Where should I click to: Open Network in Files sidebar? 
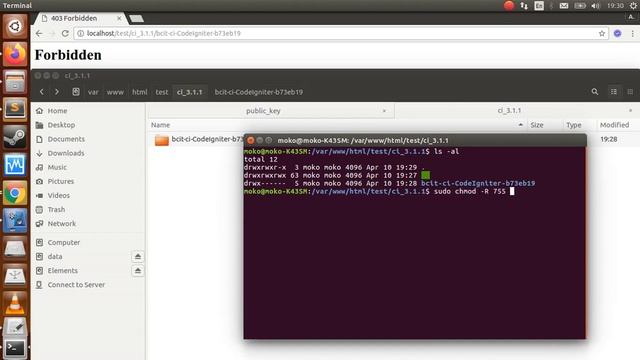62,224
